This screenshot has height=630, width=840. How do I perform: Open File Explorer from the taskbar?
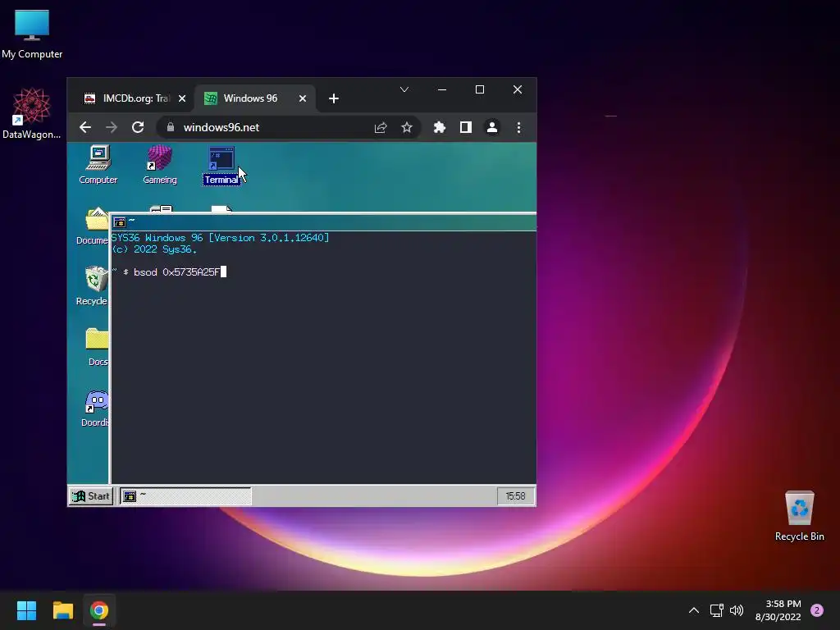click(x=62, y=610)
